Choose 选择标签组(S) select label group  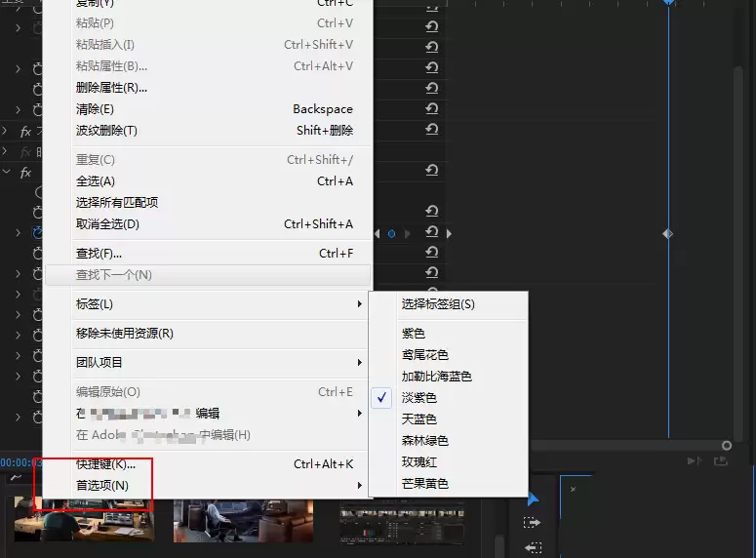pos(449,304)
